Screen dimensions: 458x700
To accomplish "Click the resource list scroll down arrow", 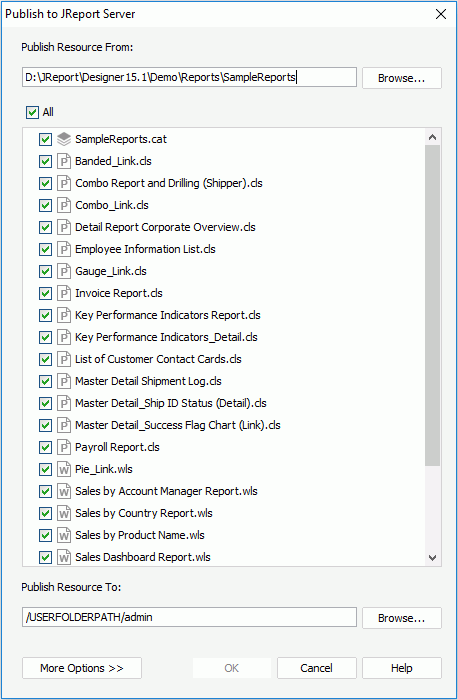I will pos(433,558).
